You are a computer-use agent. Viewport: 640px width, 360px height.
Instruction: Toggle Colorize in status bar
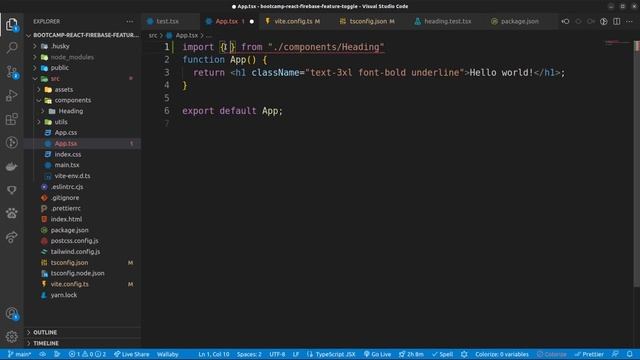pyautogui.click(x=552, y=354)
